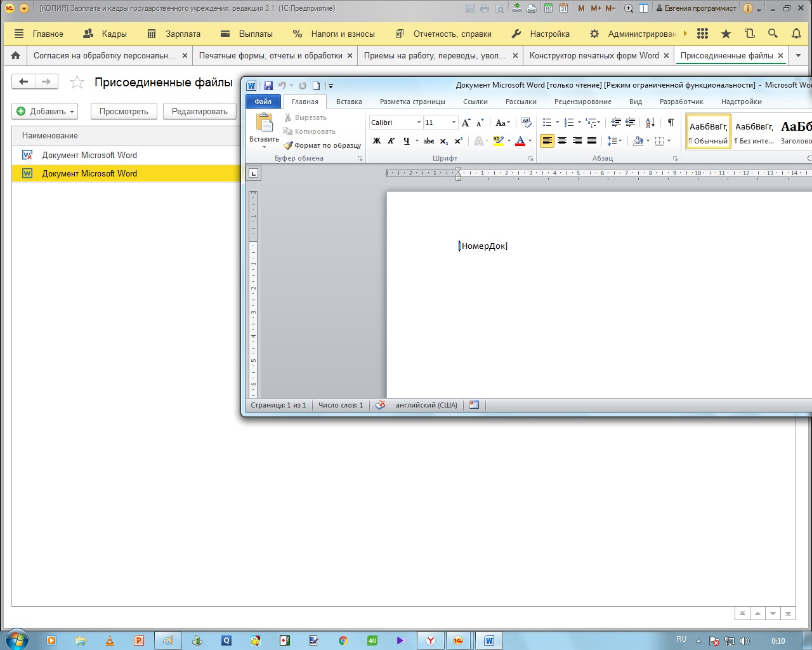This screenshot has width=812, height=650.
Task: Show paragraph marks with the pilcrow icon
Action: 671,123
